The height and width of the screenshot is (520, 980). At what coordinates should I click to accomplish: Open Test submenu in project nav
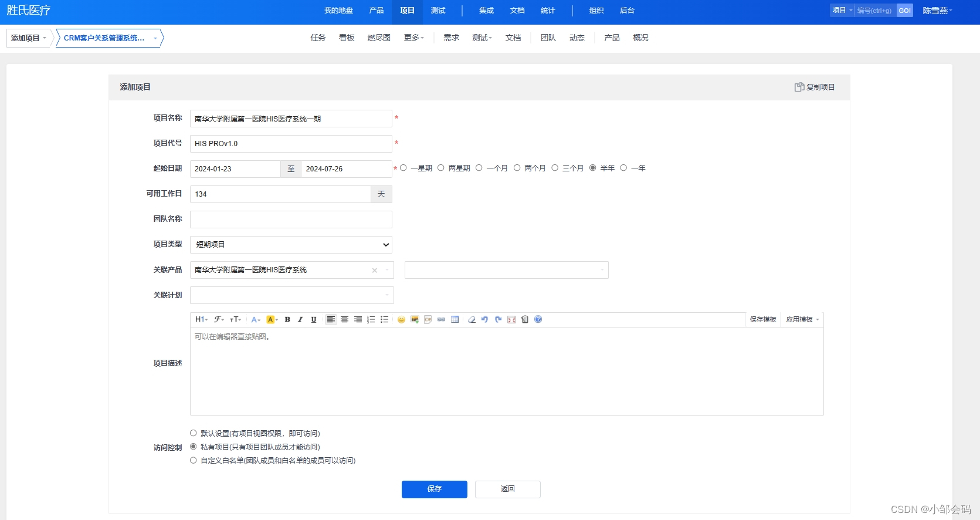click(482, 38)
